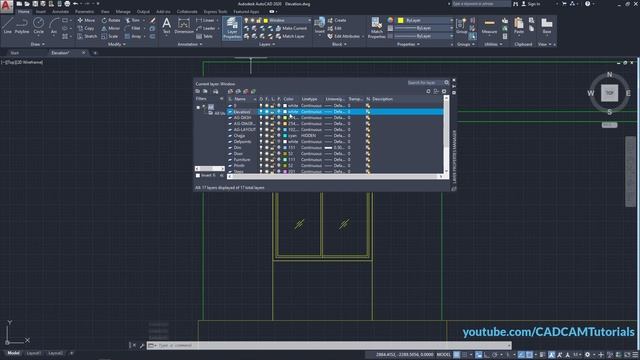Open layer manager settings gear
The height and width of the screenshot is (360, 640).
coord(444,91)
